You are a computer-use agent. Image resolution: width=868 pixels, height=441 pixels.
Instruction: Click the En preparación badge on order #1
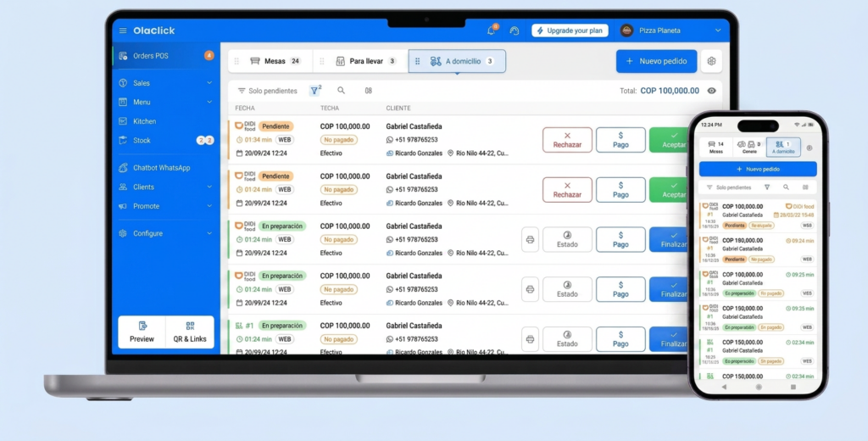coord(282,326)
